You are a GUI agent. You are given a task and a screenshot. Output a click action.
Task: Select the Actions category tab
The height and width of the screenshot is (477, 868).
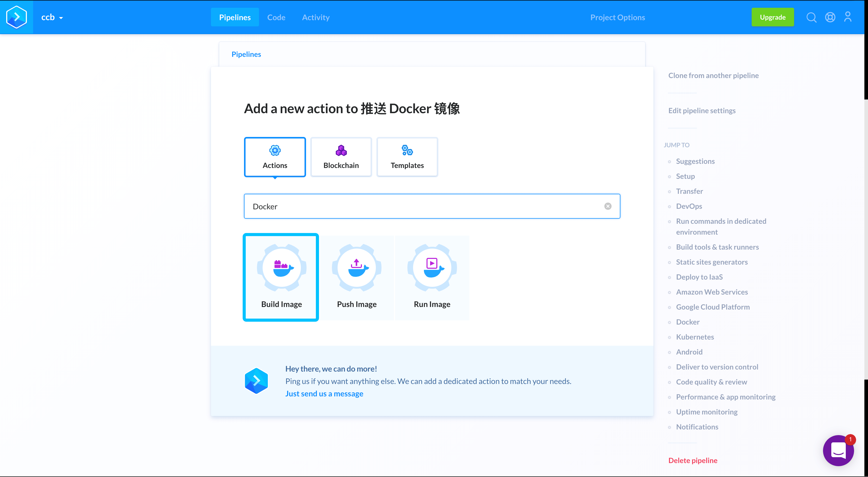coord(275,157)
